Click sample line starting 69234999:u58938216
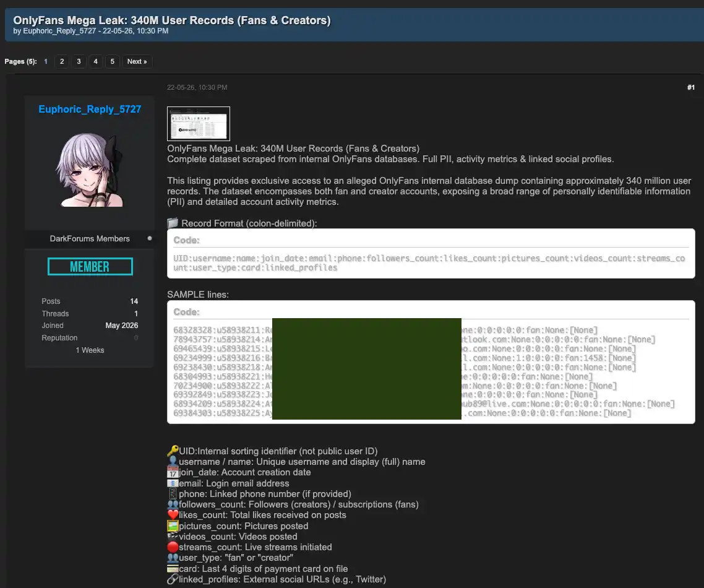Image resolution: width=704 pixels, height=588 pixels. click(405, 358)
